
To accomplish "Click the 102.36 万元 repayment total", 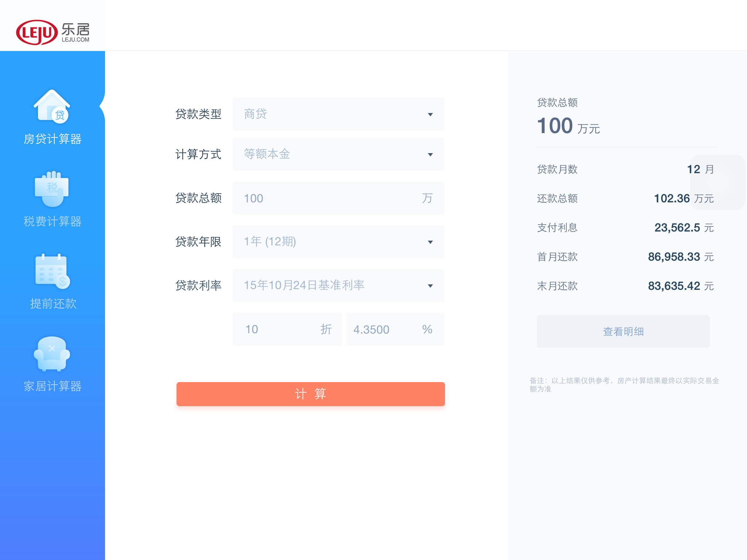I will point(684,198).
